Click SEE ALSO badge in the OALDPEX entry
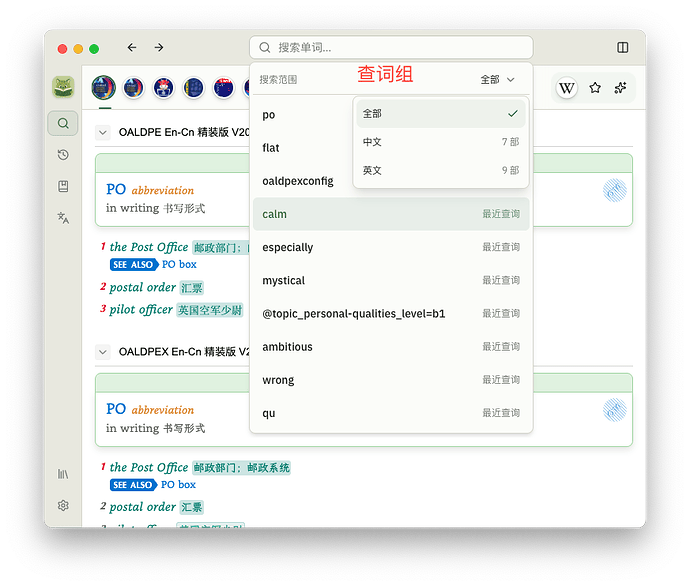This screenshot has width=690, height=586. pyautogui.click(x=133, y=485)
